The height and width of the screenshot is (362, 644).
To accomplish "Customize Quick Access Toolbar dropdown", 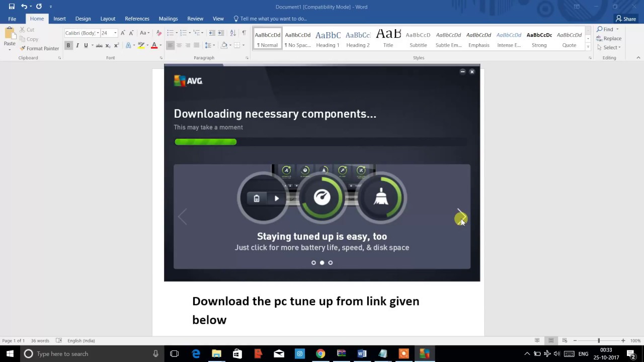I will click(51, 7).
